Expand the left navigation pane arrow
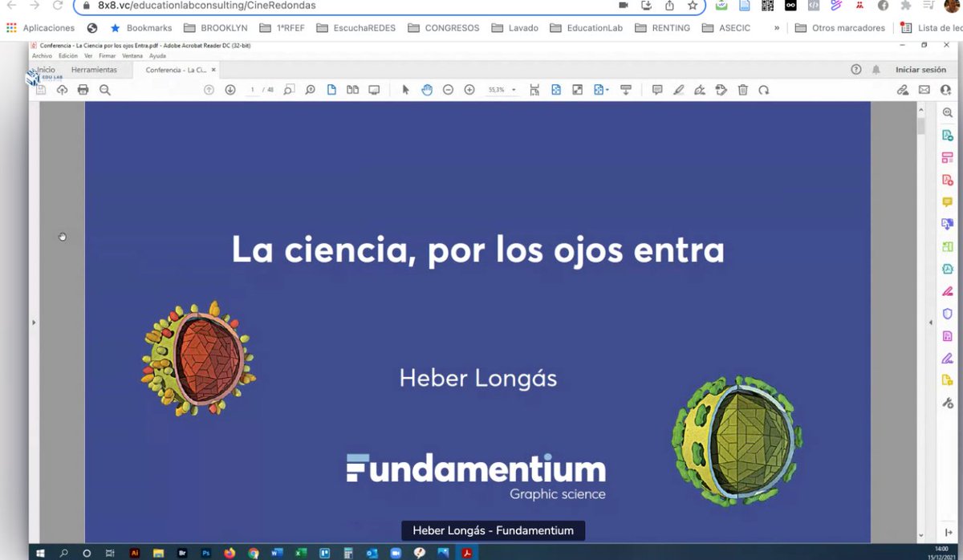963x560 pixels. click(x=34, y=323)
